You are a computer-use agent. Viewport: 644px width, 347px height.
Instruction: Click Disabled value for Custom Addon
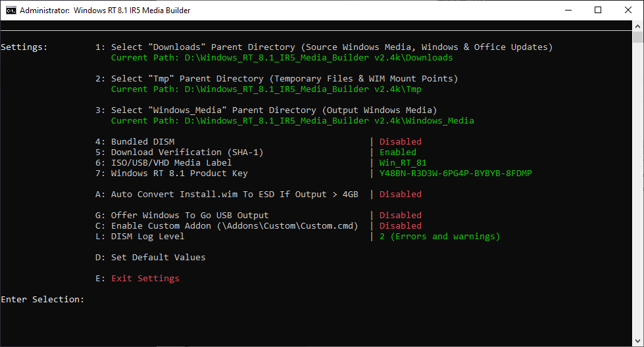[401, 226]
